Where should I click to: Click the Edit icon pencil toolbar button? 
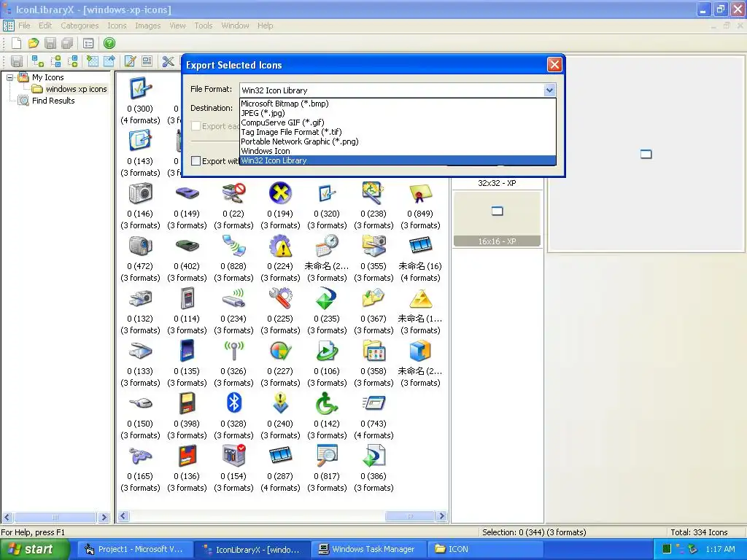tap(130, 61)
